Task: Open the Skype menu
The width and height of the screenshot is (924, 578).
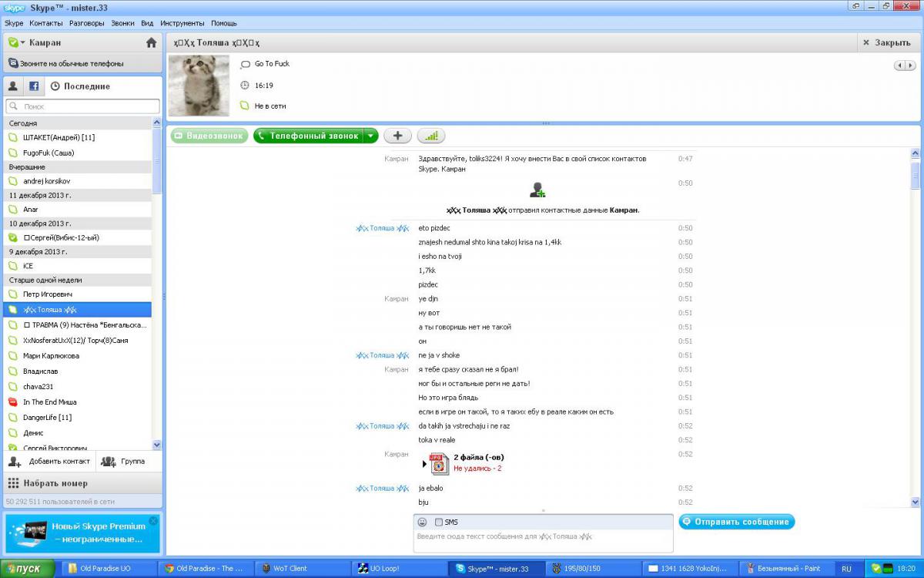Action: pyautogui.click(x=14, y=23)
